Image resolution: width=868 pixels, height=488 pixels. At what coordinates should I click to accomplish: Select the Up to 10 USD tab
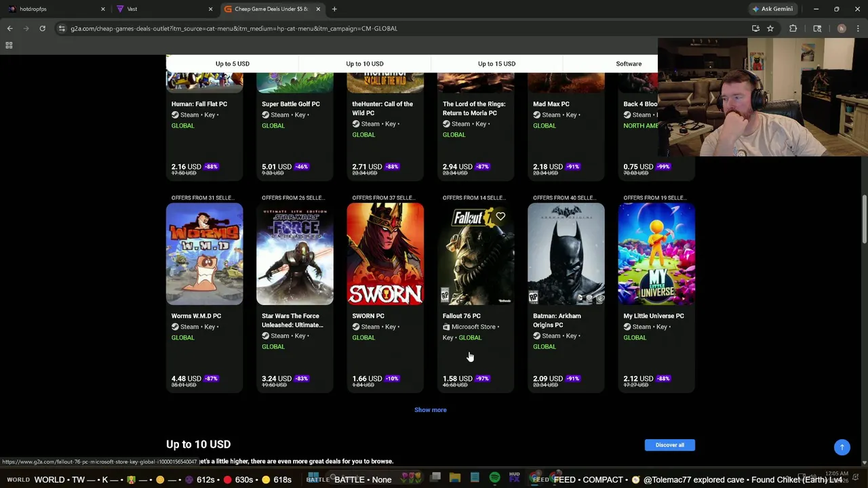click(x=365, y=64)
